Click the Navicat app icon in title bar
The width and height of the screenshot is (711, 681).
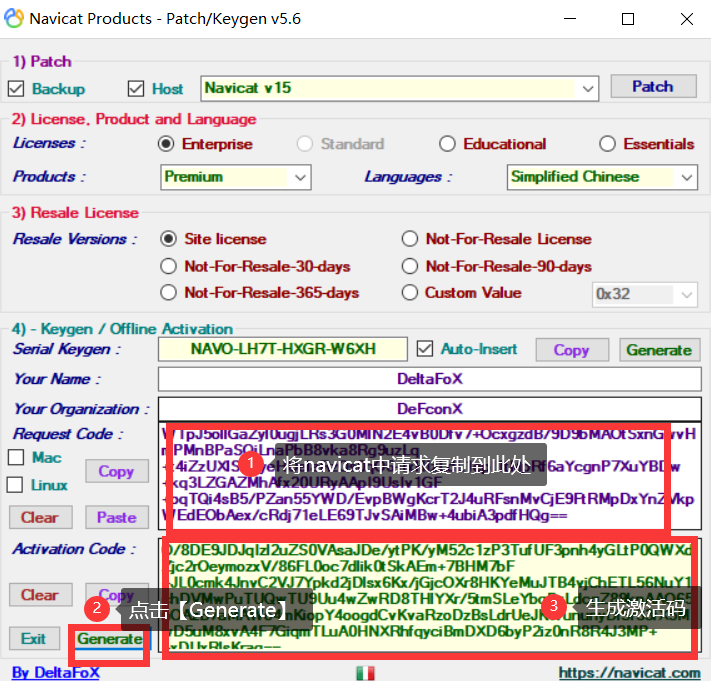[14, 19]
